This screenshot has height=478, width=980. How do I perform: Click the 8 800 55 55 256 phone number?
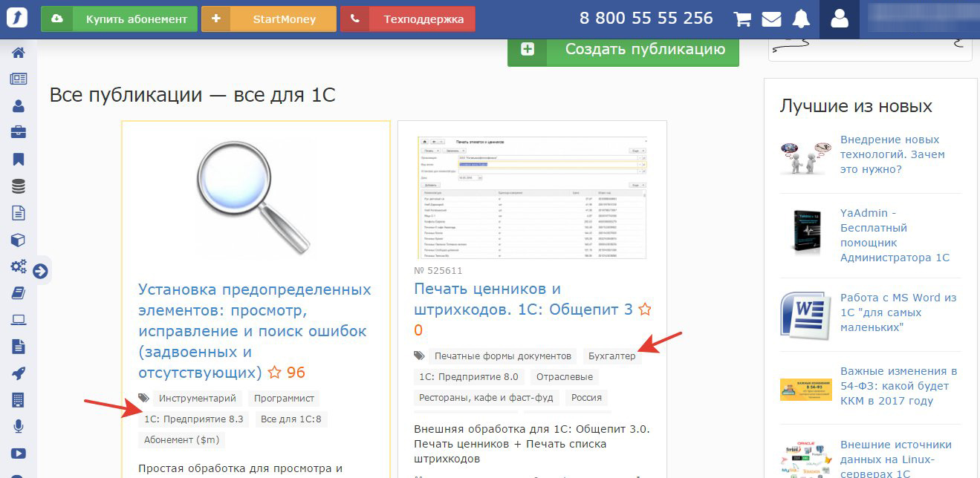click(646, 19)
